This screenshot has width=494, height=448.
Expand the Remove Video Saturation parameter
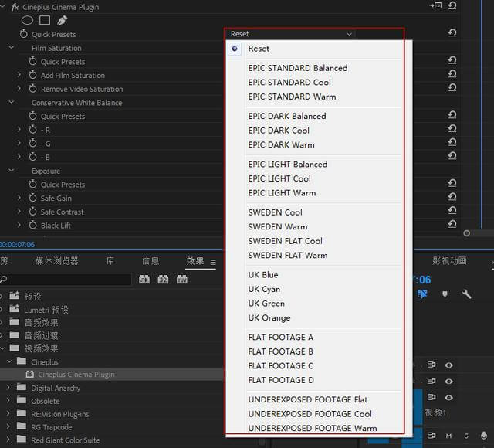(x=19, y=89)
